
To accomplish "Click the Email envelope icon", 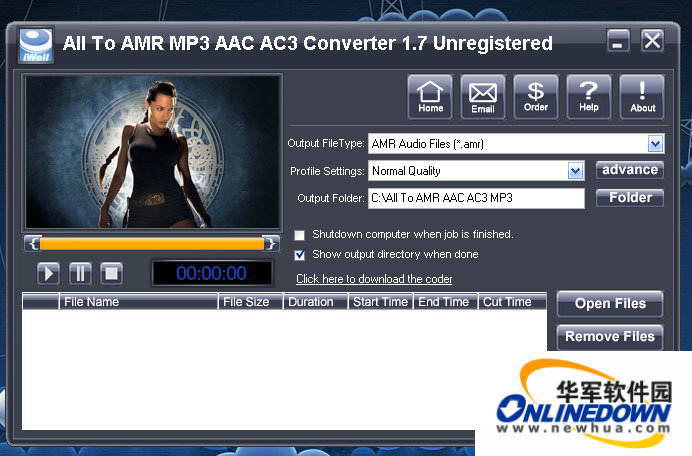I will (x=483, y=97).
